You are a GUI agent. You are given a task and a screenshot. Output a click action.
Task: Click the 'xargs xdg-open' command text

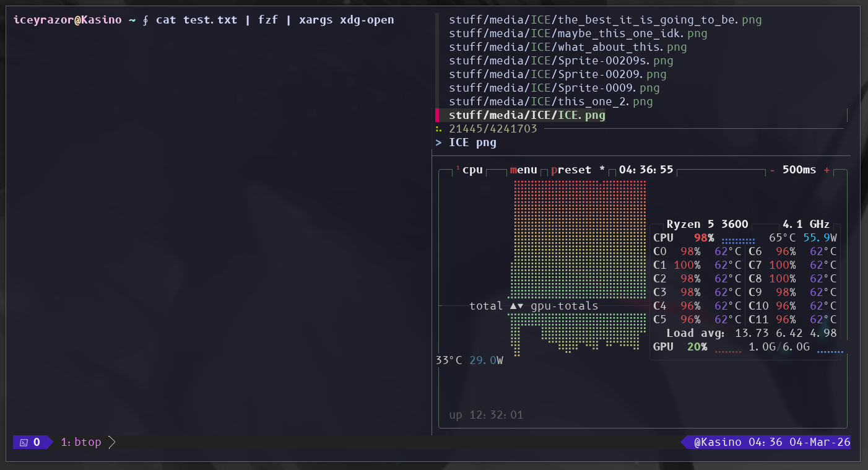(347, 20)
